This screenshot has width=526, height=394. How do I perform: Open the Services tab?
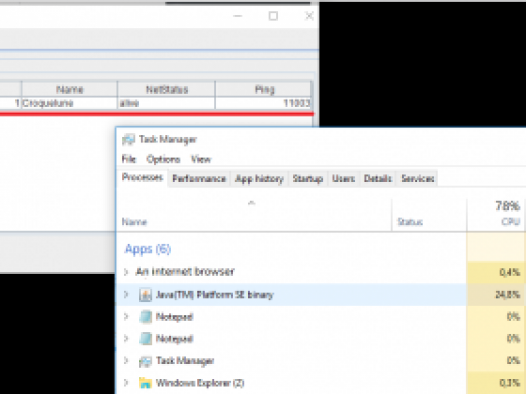[418, 178]
